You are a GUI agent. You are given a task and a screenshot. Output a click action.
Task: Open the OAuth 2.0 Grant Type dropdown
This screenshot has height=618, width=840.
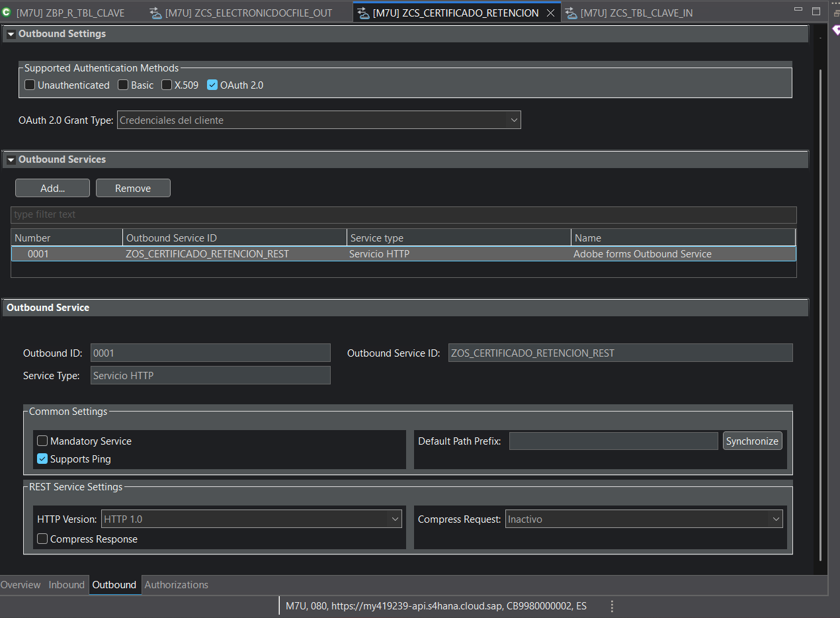tap(319, 120)
